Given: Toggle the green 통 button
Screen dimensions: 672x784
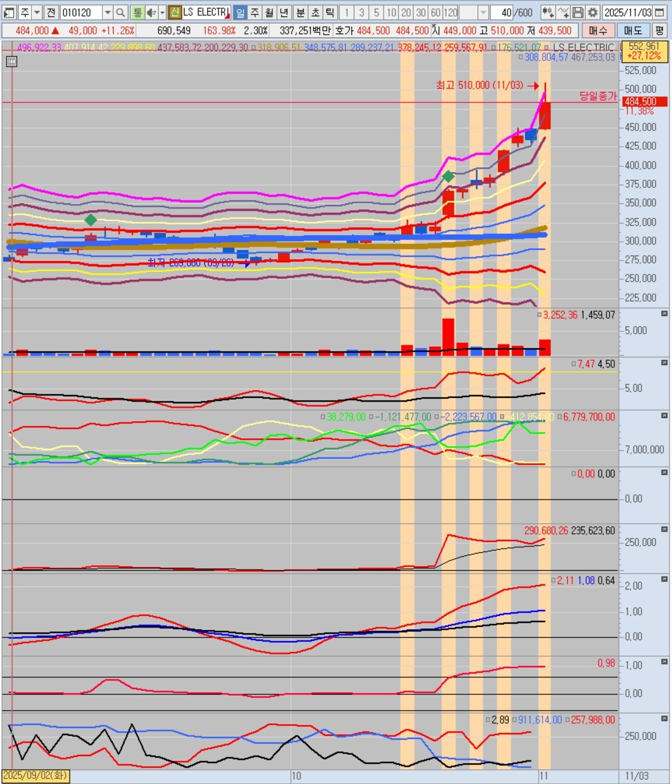Looking at the screenshot, I should [x=138, y=12].
